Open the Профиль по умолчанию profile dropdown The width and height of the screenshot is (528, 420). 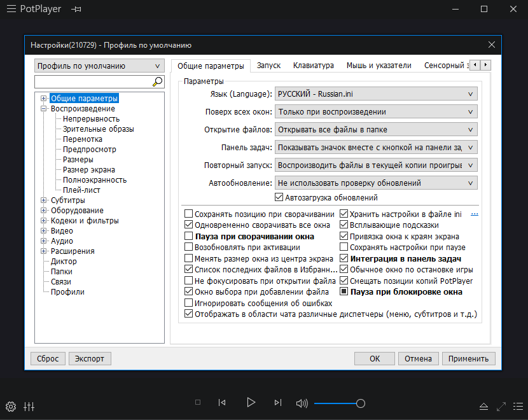[99, 66]
